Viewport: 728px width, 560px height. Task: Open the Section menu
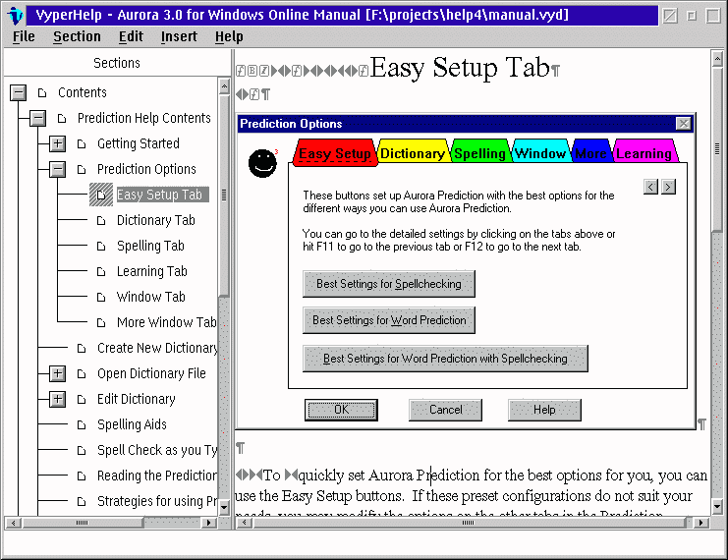[77, 36]
